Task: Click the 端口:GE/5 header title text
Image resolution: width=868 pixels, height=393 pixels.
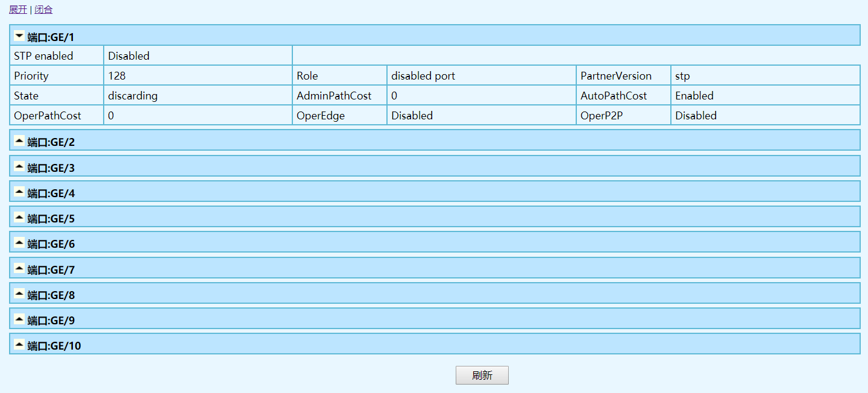Action: click(51, 219)
